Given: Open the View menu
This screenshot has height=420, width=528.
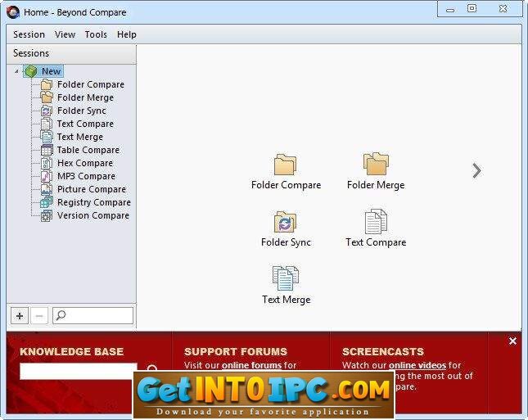Looking at the screenshot, I should pyautogui.click(x=65, y=34).
